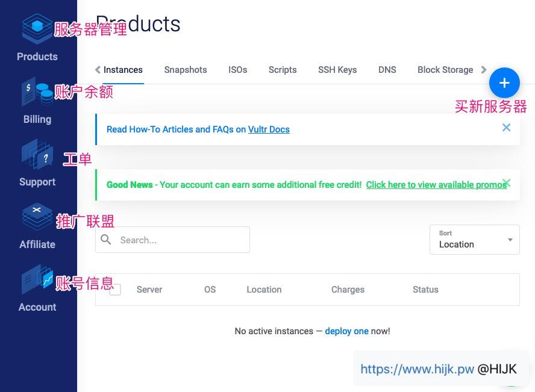535x392 pixels.
Task: Focus the Search input field
Action: [181, 240]
